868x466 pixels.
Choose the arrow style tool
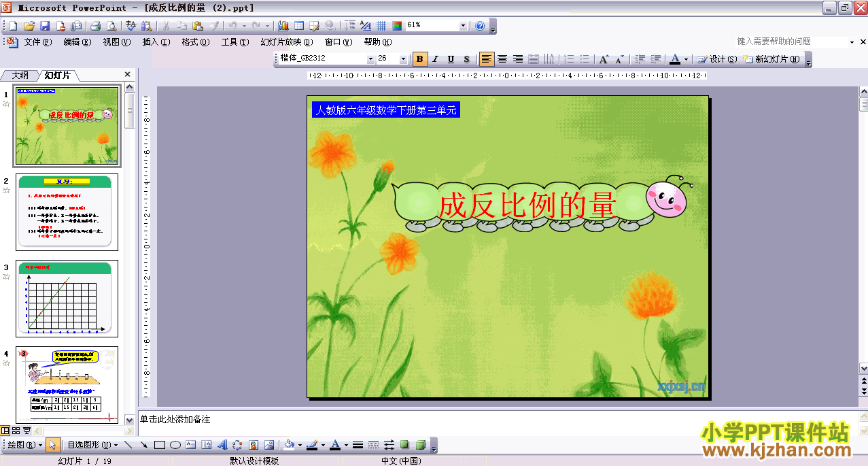[x=389, y=446]
